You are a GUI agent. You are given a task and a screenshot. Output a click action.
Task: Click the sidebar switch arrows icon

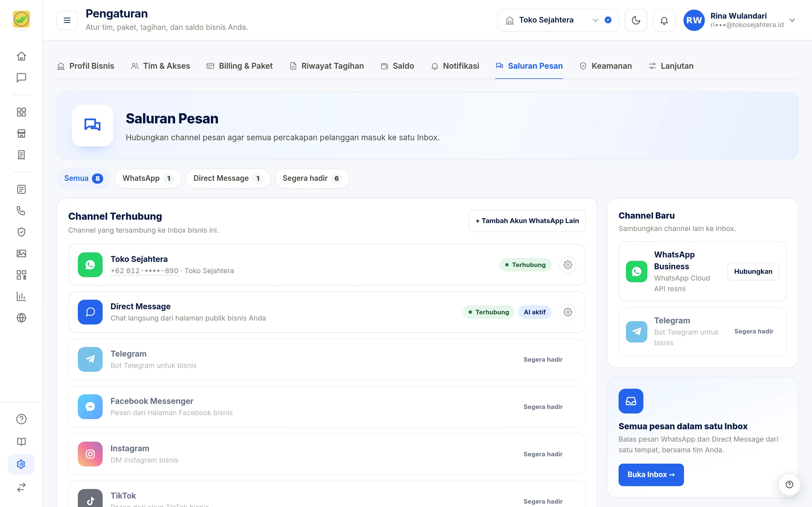(21, 487)
